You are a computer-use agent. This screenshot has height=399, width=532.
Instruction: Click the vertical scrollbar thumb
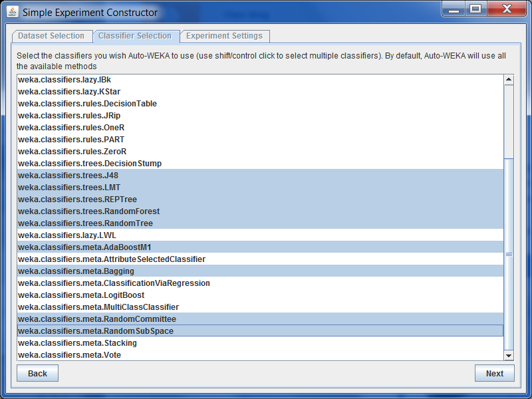509,254
